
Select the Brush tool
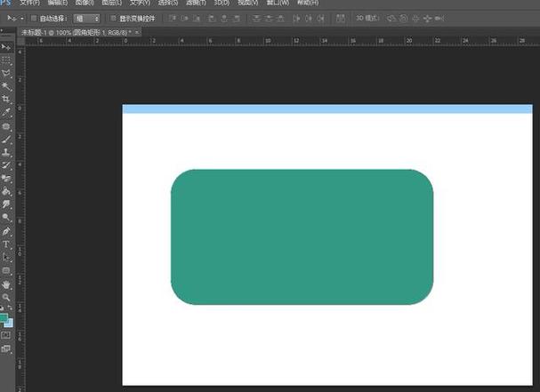(6, 139)
